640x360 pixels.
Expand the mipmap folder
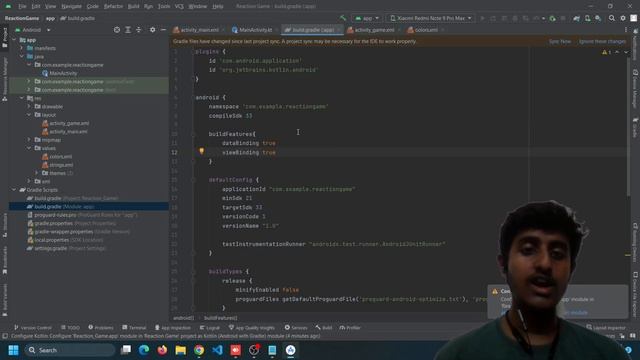[x=29, y=140]
